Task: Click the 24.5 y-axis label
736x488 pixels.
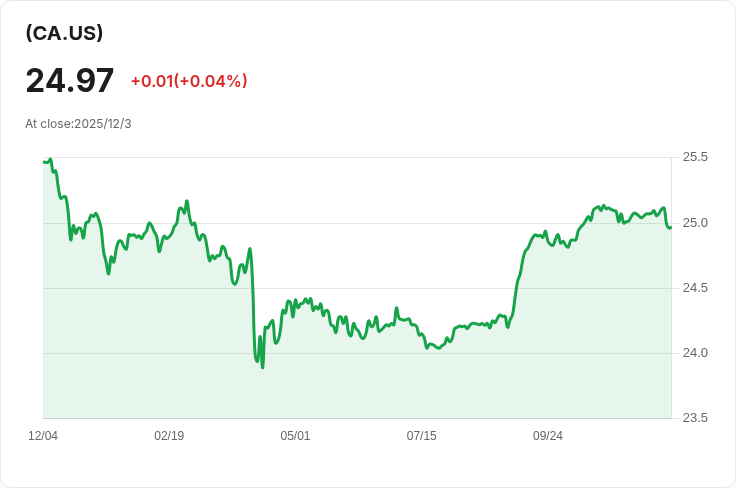Action: (x=695, y=288)
